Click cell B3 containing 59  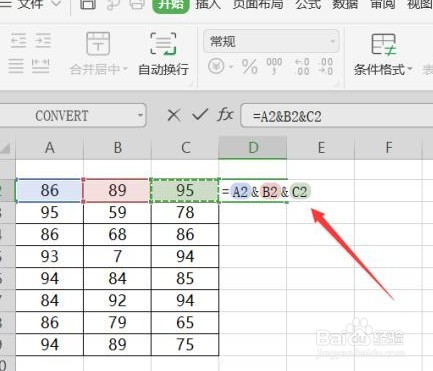pyautogui.click(x=117, y=212)
